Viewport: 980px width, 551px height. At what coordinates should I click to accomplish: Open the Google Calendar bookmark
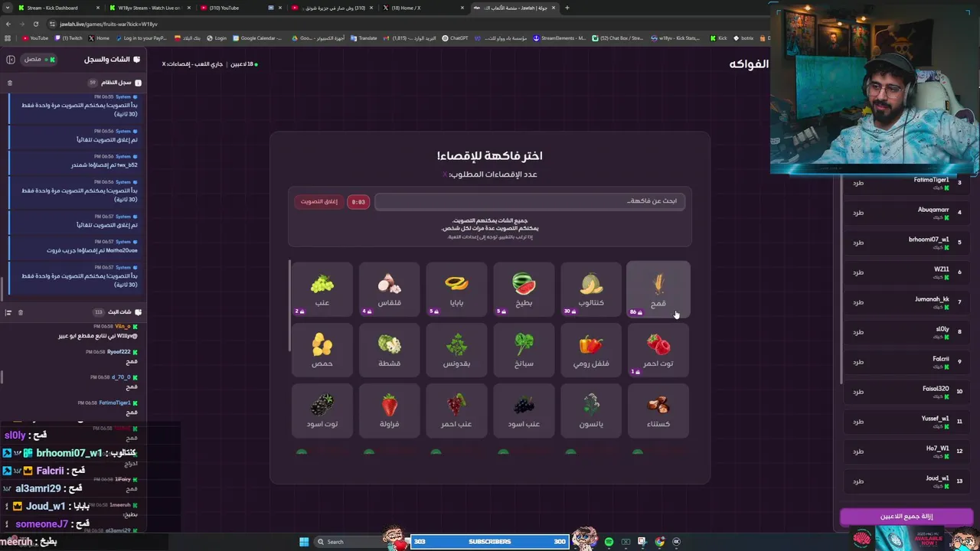[x=257, y=38]
